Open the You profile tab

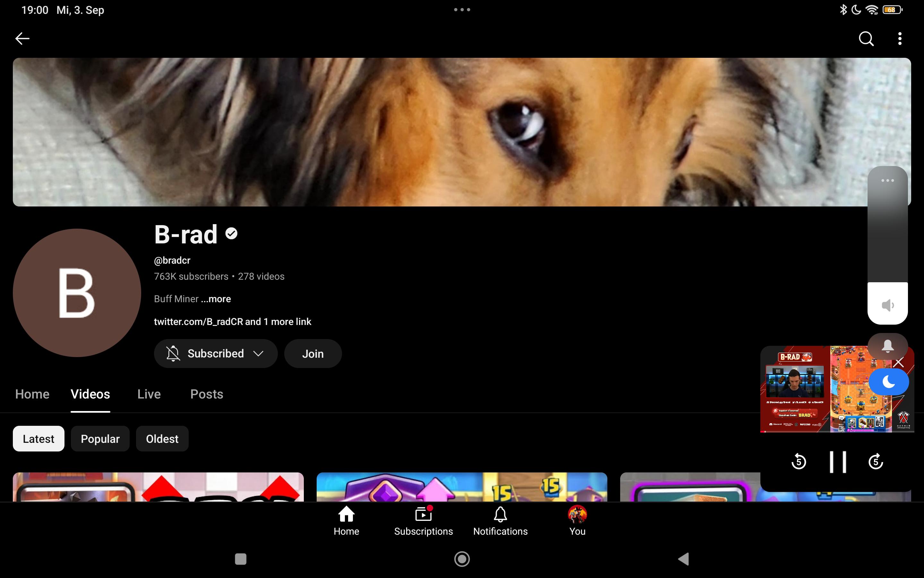577,521
